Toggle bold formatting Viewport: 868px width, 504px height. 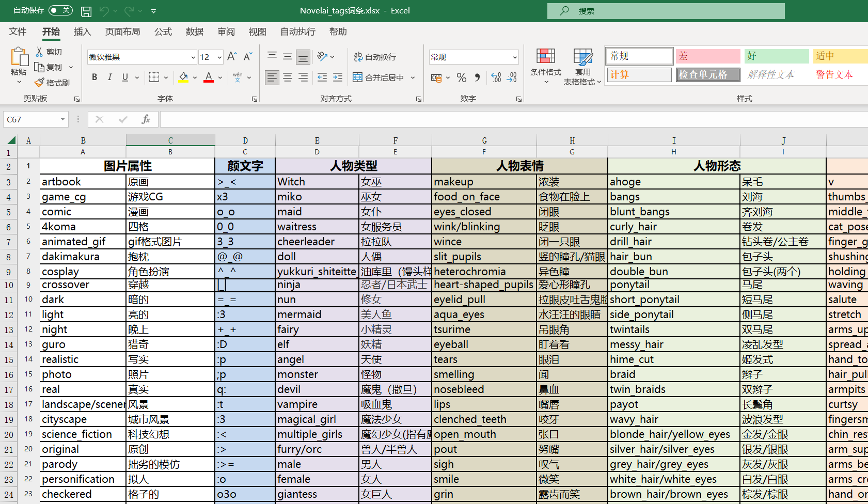coord(94,77)
